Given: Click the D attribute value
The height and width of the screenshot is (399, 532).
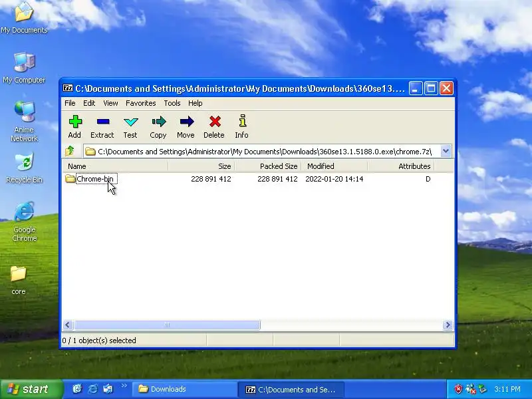Looking at the screenshot, I should 428,179.
